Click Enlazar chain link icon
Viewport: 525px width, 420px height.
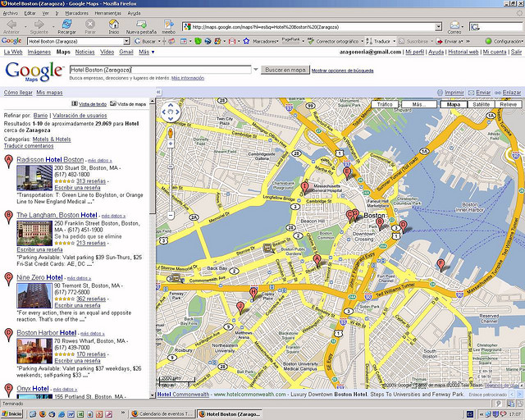click(498, 93)
